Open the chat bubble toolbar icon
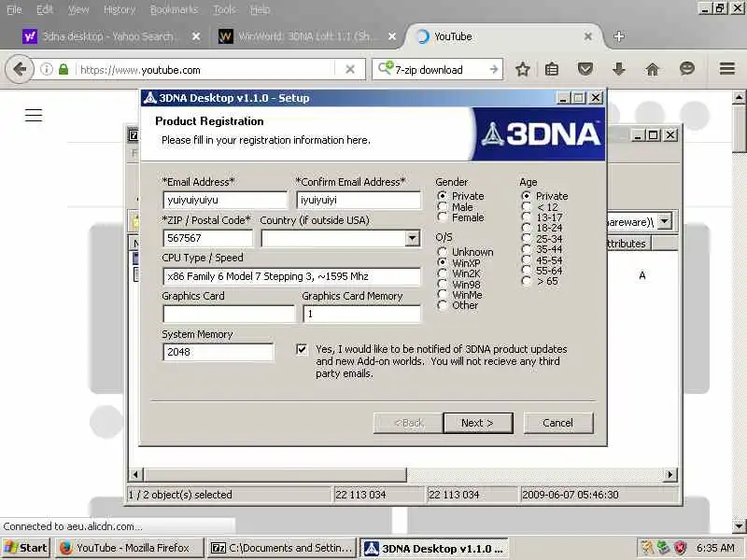This screenshot has width=747, height=560. 686,68
